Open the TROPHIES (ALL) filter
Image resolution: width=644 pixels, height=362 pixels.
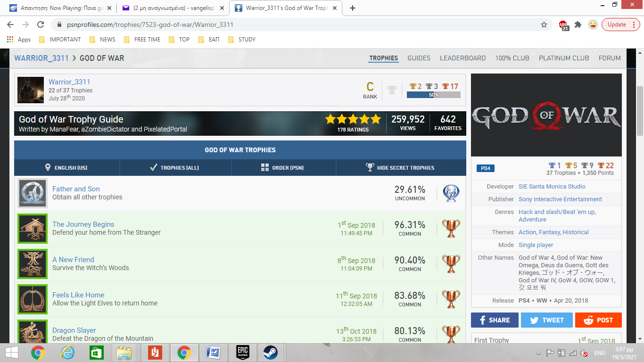[175, 168]
